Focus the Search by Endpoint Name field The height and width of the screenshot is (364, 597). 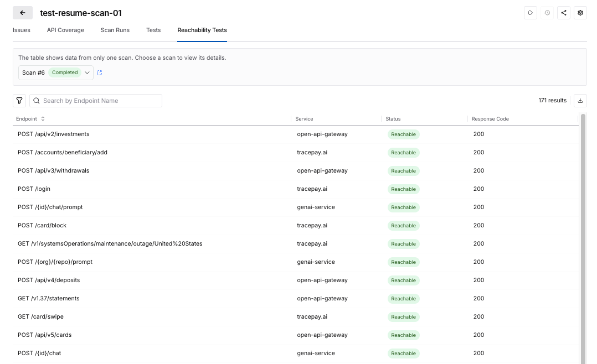pyautogui.click(x=96, y=101)
